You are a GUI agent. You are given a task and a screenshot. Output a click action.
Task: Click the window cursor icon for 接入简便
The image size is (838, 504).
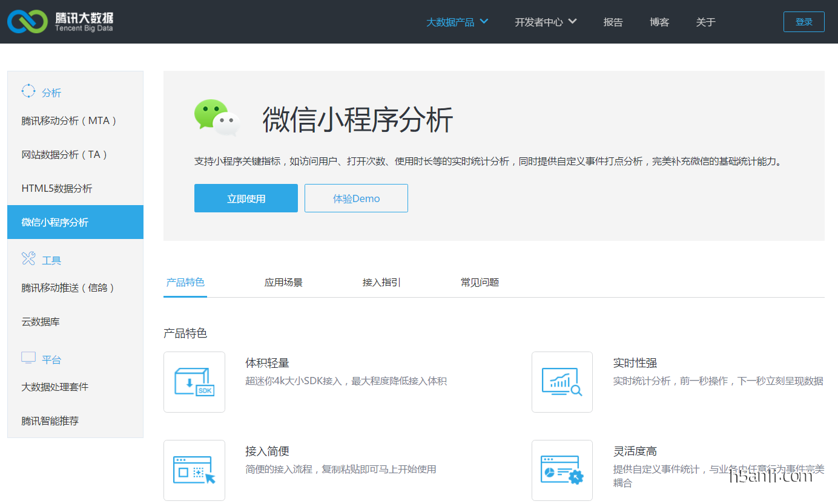[194, 470]
